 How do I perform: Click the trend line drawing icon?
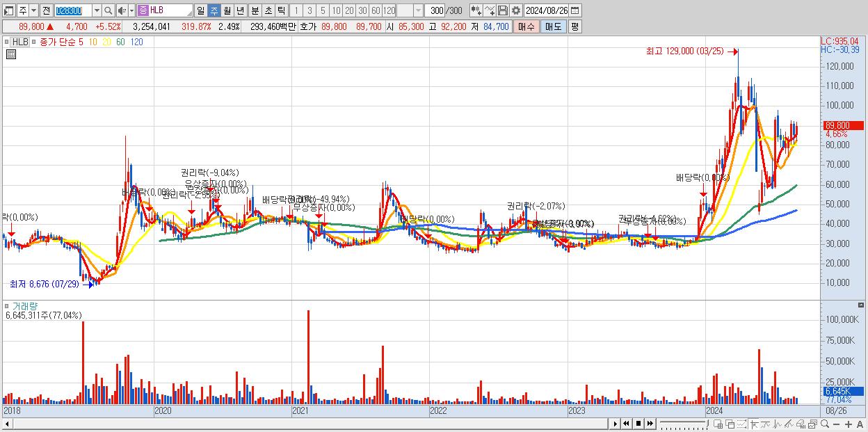pos(766,424)
